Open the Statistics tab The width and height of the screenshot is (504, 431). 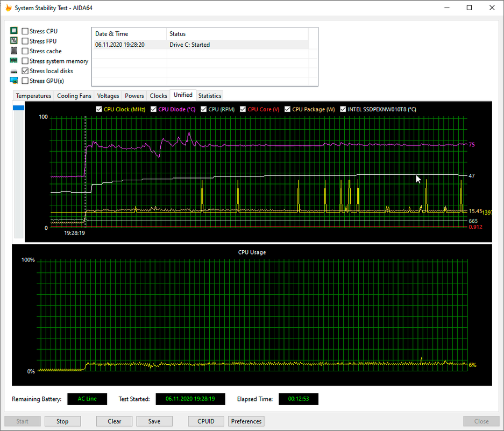210,96
